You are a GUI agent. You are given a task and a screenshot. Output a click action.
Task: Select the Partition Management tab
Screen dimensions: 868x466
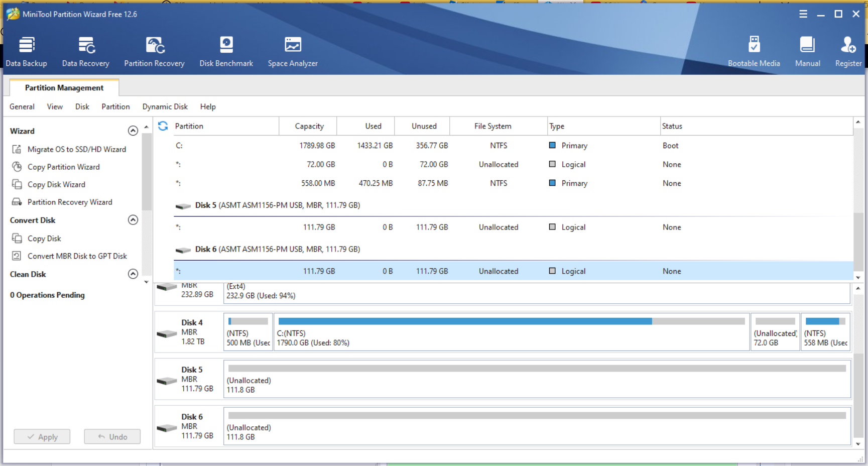[x=64, y=88]
